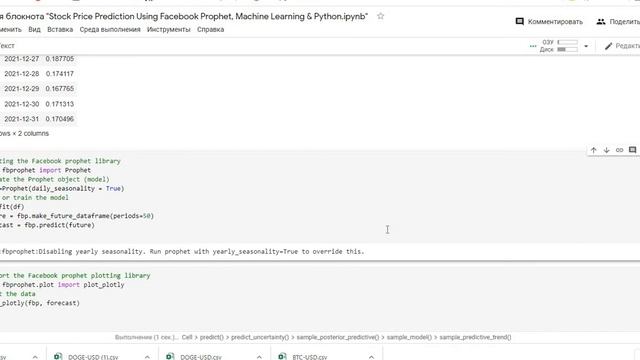Expand options for DOGE-USD (1).csv download
This screenshot has width=640, height=360.
pos(147,357)
